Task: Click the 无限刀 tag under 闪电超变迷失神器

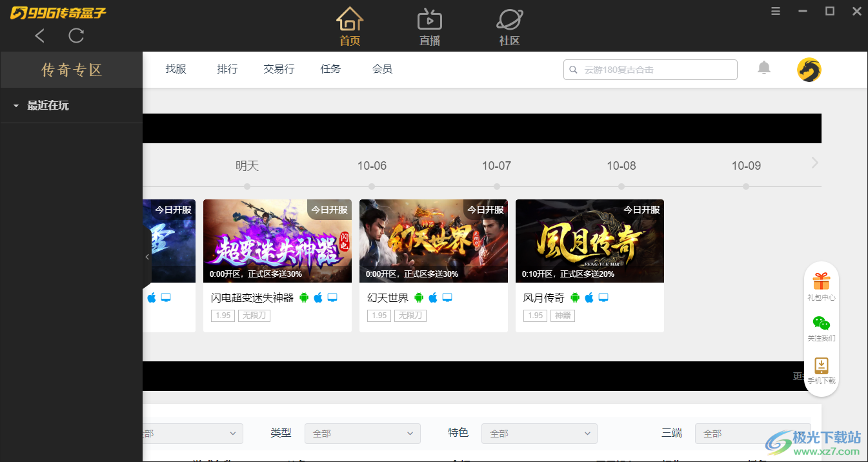Action: pyautogui.click(x=254, y=316)
